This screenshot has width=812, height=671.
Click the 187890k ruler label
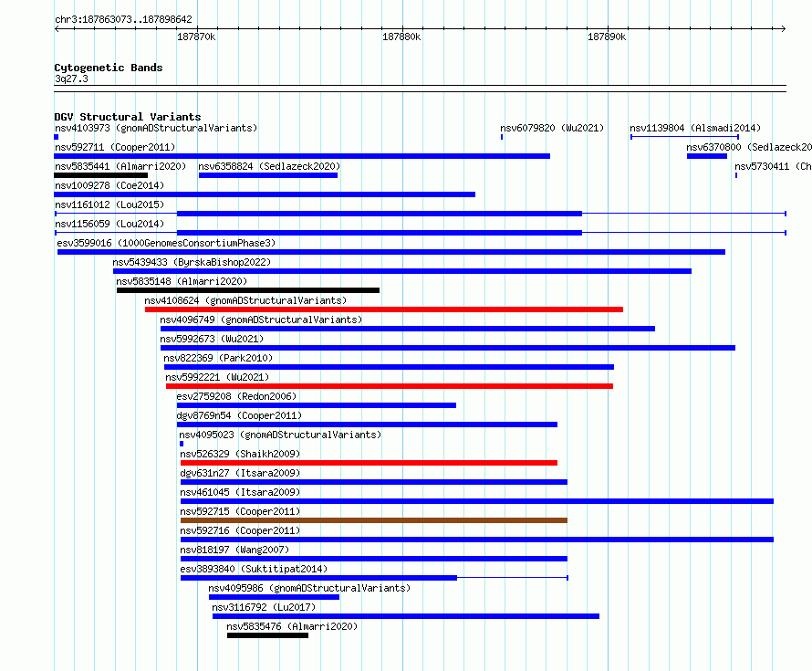point(607,37)
